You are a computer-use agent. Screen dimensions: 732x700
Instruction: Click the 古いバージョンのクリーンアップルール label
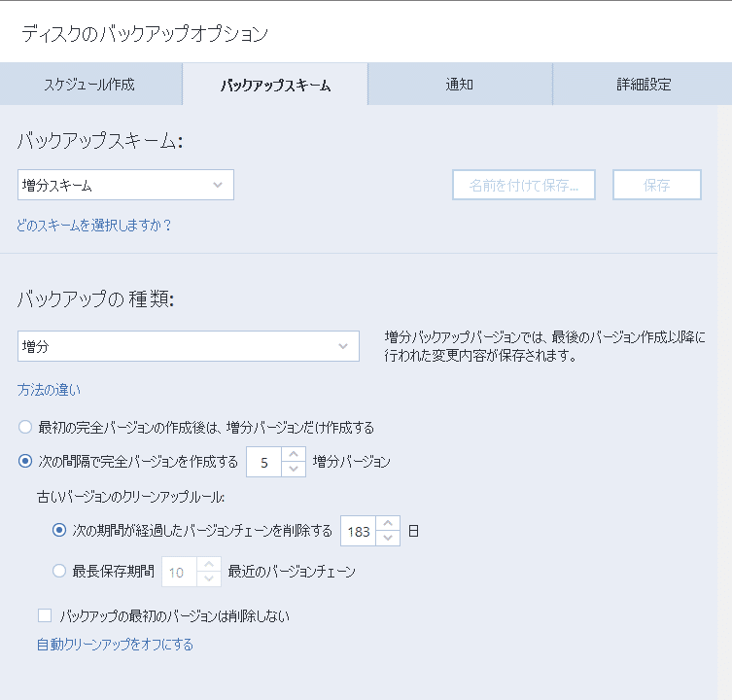coord(130,497)
